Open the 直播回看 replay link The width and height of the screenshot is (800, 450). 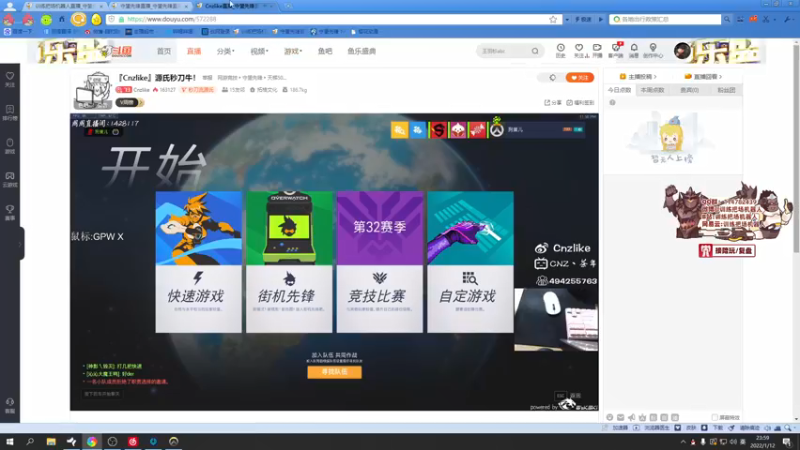tap(703, 77)
